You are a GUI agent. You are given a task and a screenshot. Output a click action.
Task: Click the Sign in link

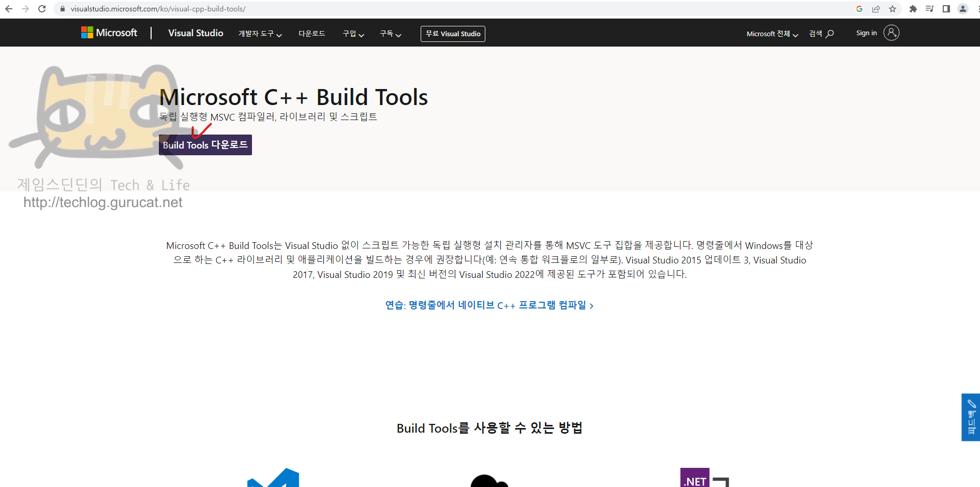click(x=866, y=33)
